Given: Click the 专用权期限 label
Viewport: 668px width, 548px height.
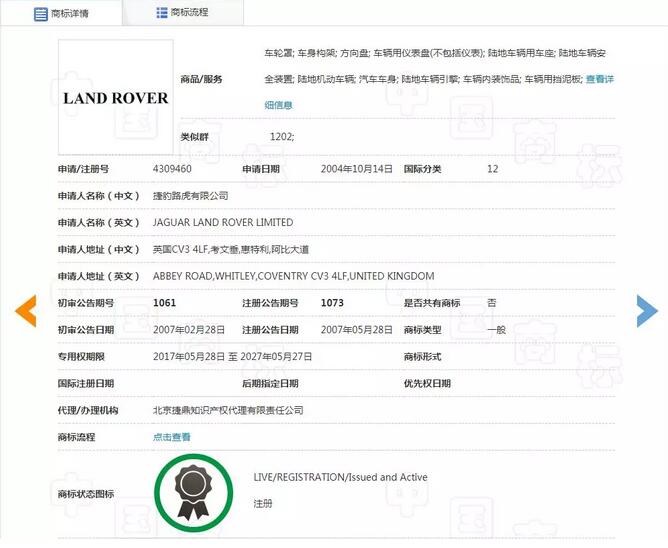Looking at the screenshot, I should click(x=81, y=357).
